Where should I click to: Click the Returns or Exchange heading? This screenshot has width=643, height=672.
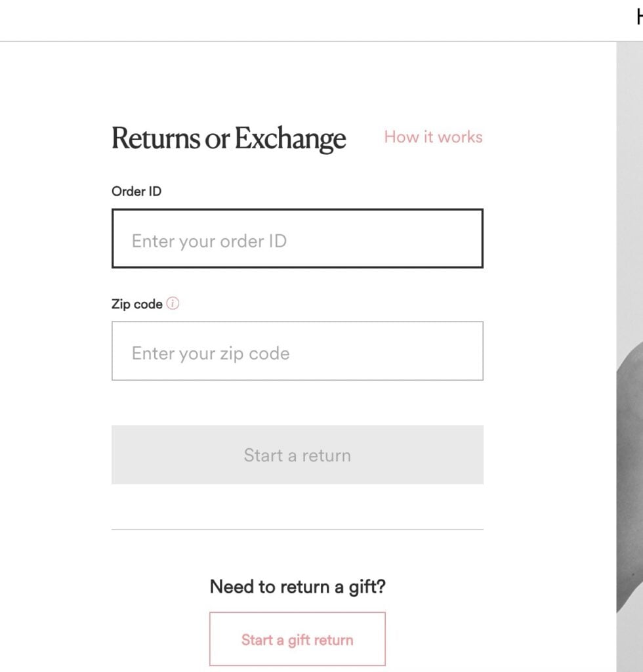click(x=229, y=138)
